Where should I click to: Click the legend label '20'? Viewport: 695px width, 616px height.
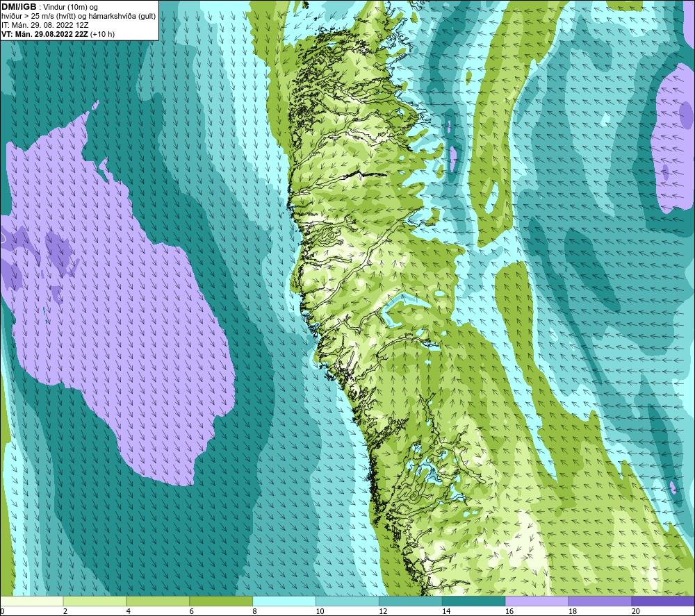click(x=636, y=611)
